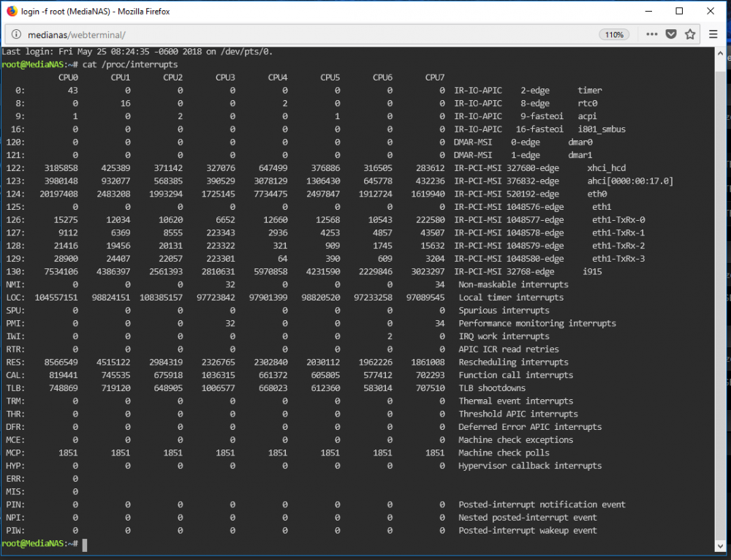The width and height of the screenshot is (731, 560).
Task: Click the 'i915' device name
Action: (x=592, y=271)
